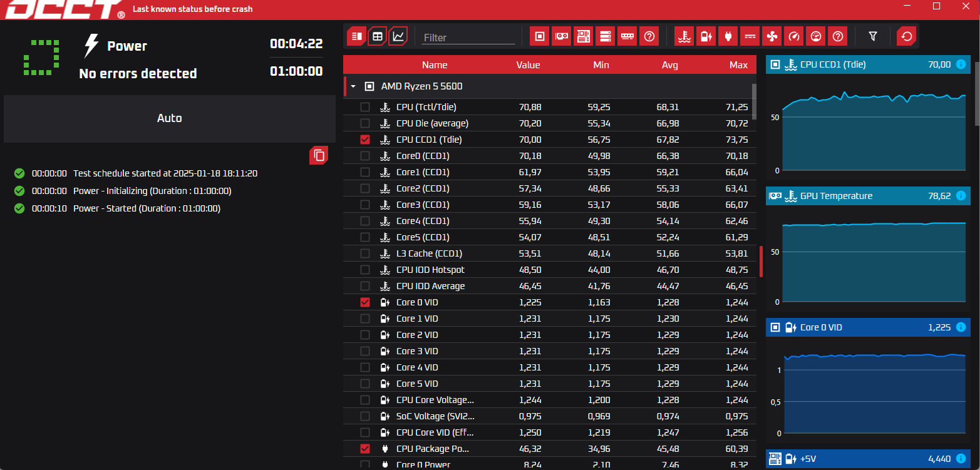980x470 pixels.
Task: Toggle the current sensor filter icon
Action: tap(750, 37)
